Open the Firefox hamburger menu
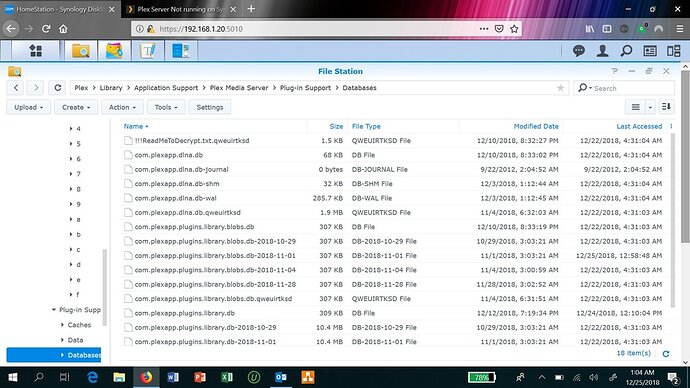 tap(680, 29)
